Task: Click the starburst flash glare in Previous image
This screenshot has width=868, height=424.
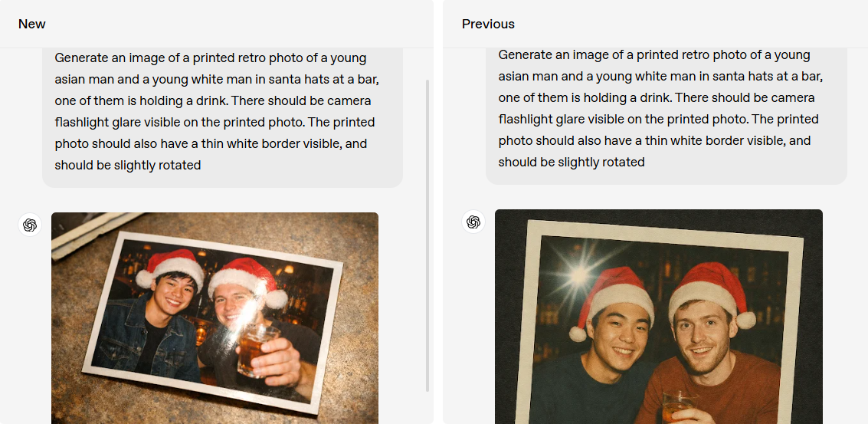Action: 578,274
